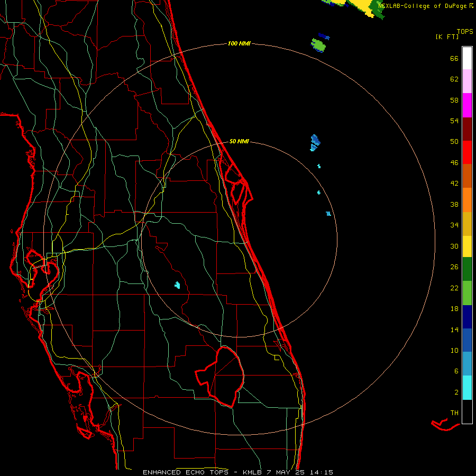The height and width of the screenshot is (476, 476).
Task: Click the legend value '2'
Action: pyautogui.click(x=456, y=392)
